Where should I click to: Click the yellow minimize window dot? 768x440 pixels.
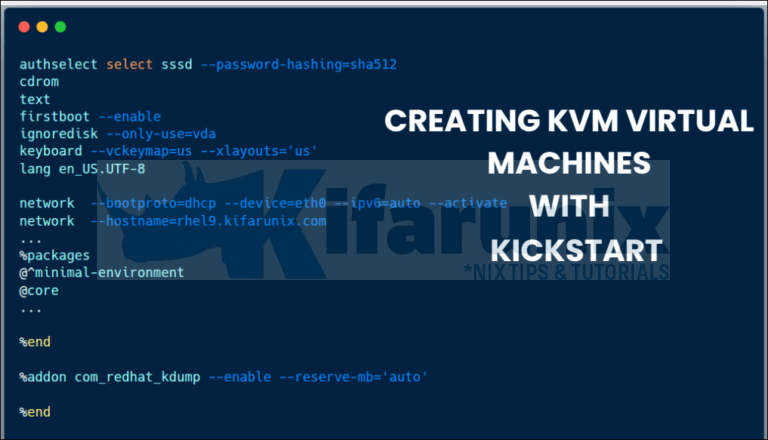[x=42, y=26]
